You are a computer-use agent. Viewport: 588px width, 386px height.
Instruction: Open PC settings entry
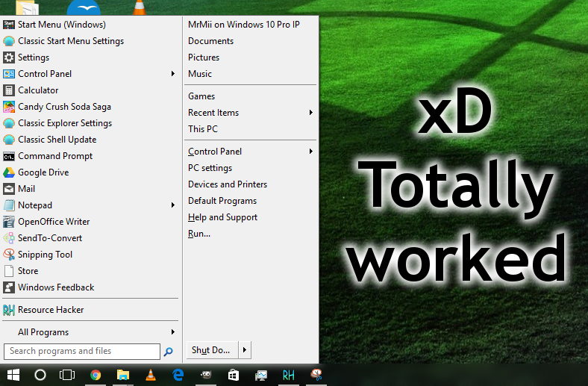coord(210,168)
